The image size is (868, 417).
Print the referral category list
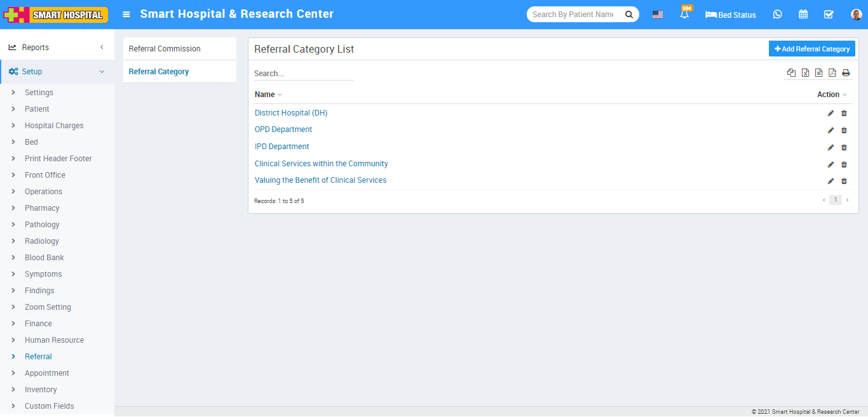[846, 73]
